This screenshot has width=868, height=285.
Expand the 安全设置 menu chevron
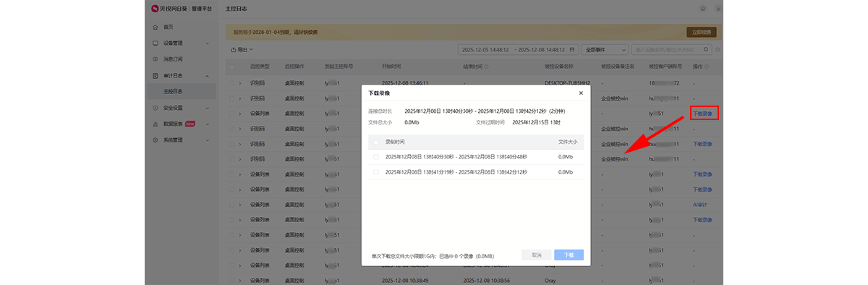[x=208, y=108]
